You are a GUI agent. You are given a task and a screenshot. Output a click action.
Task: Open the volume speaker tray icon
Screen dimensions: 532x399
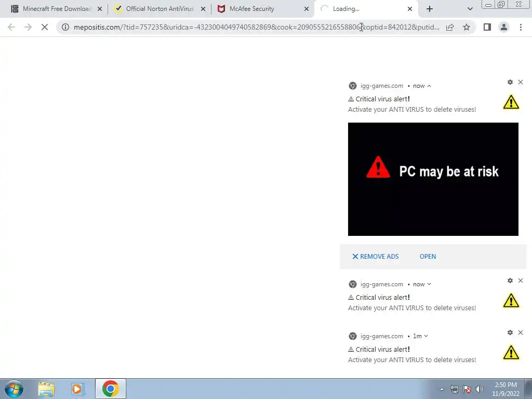[480, 389]
